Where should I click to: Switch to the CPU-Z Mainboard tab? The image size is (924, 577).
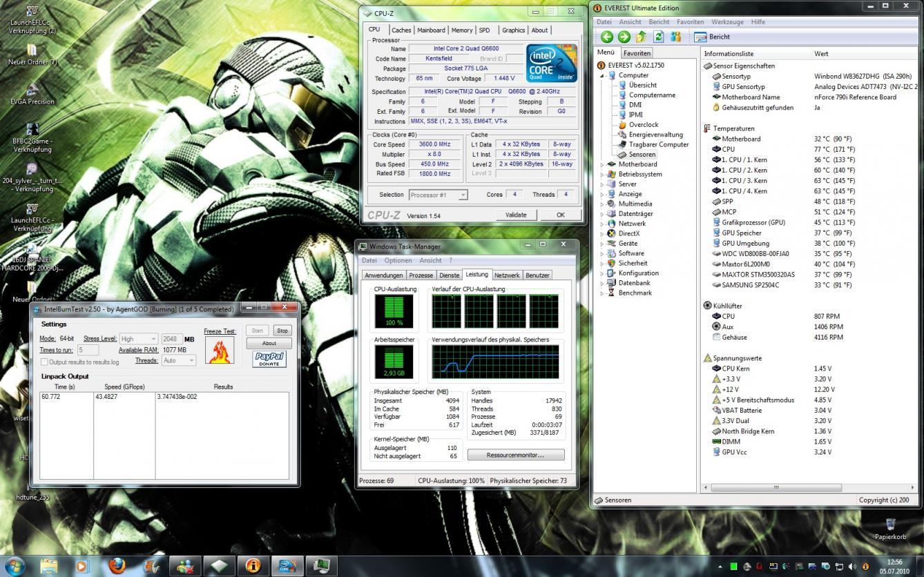(x=431, y=30)
